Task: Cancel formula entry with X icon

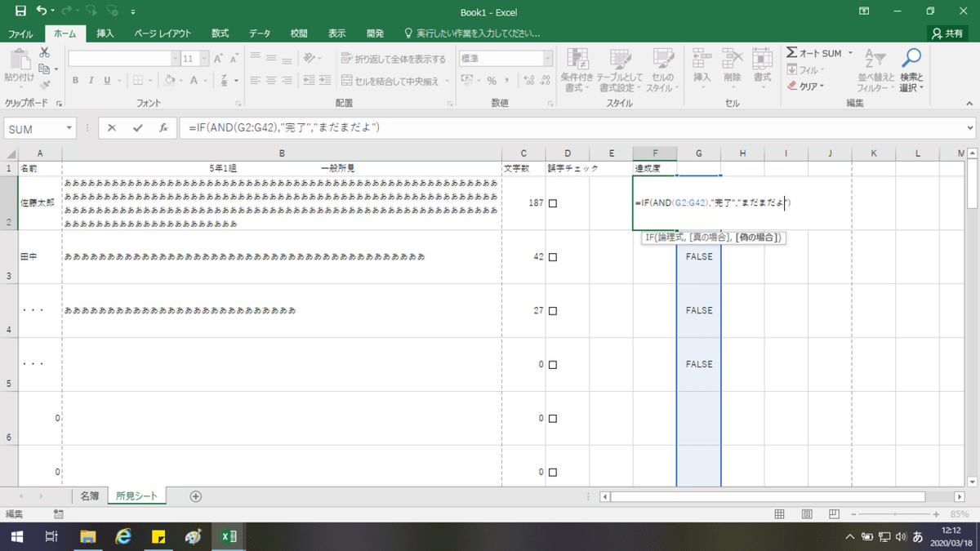Action: point(112,128)
